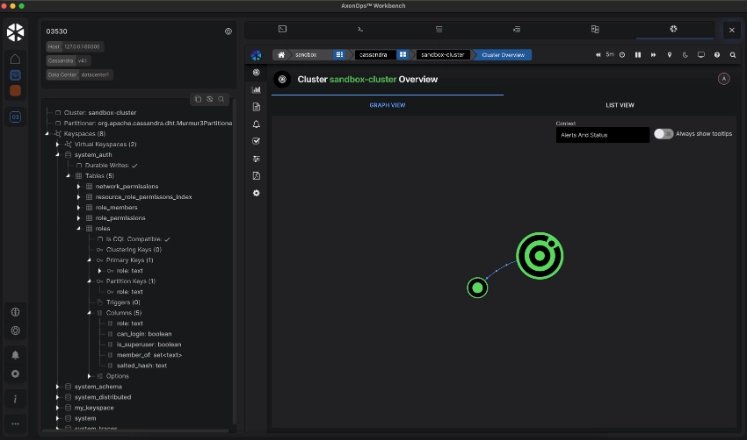
Task: Click the home icon in breadcrumb bar
Action: 282,55
